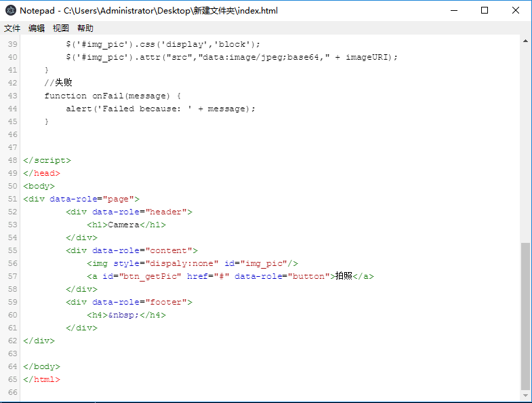Click the alert('Failed because: ' line
Viewport: 532px width, 403px height.
(161, 109)
